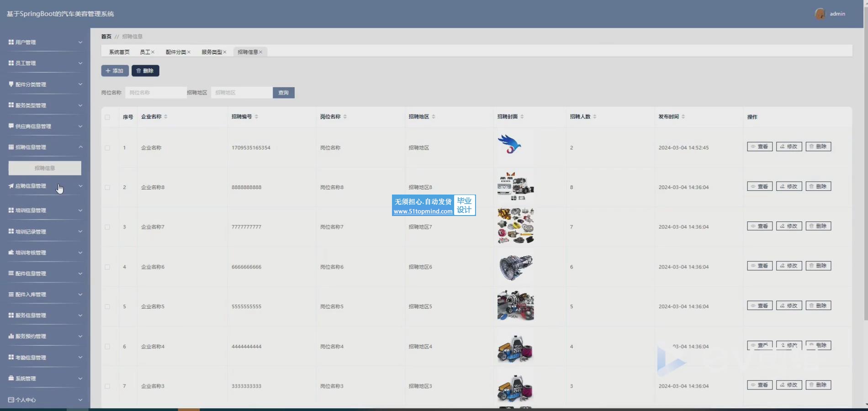The image size is (868, 411).
Task: Click the top 删除 batch button
Action: click(145, 71)
